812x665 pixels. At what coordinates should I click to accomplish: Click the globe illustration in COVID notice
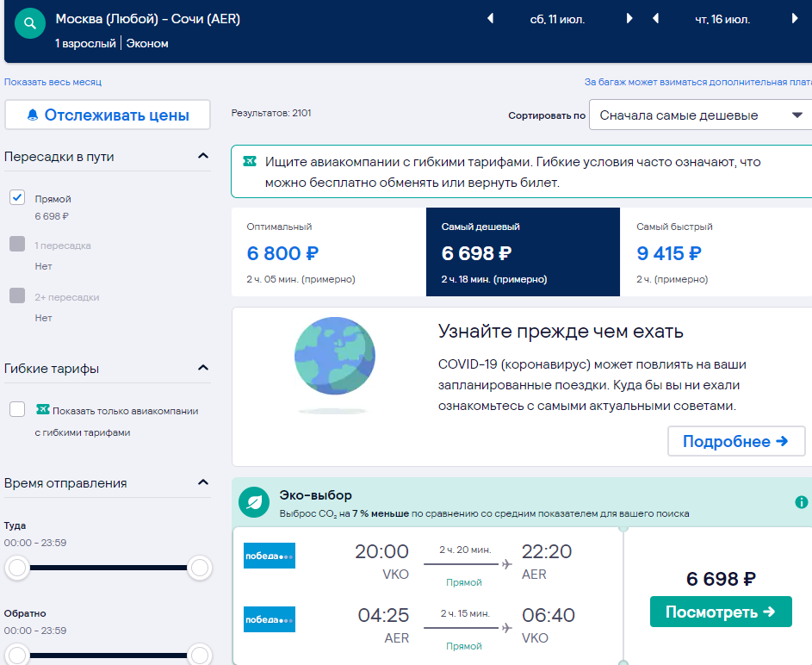pyautogui.click(x=335, y=356)
